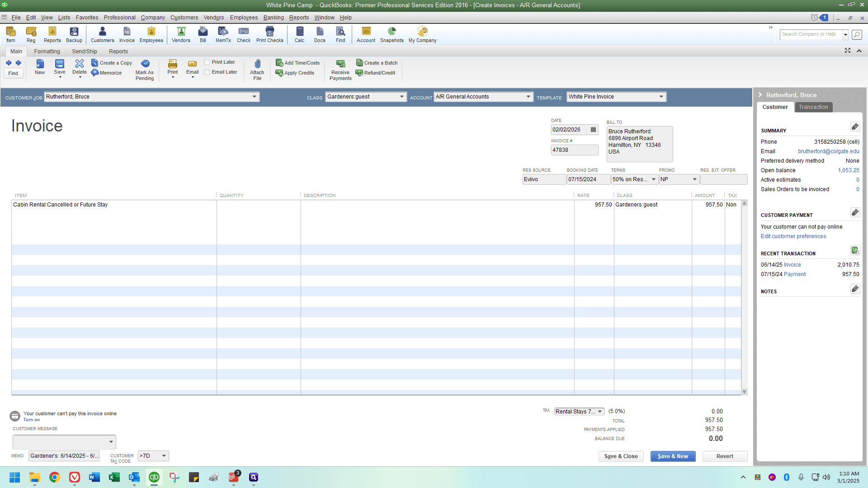Open Excel from the taskbar
868x488 pixels.
pos(114,477)
